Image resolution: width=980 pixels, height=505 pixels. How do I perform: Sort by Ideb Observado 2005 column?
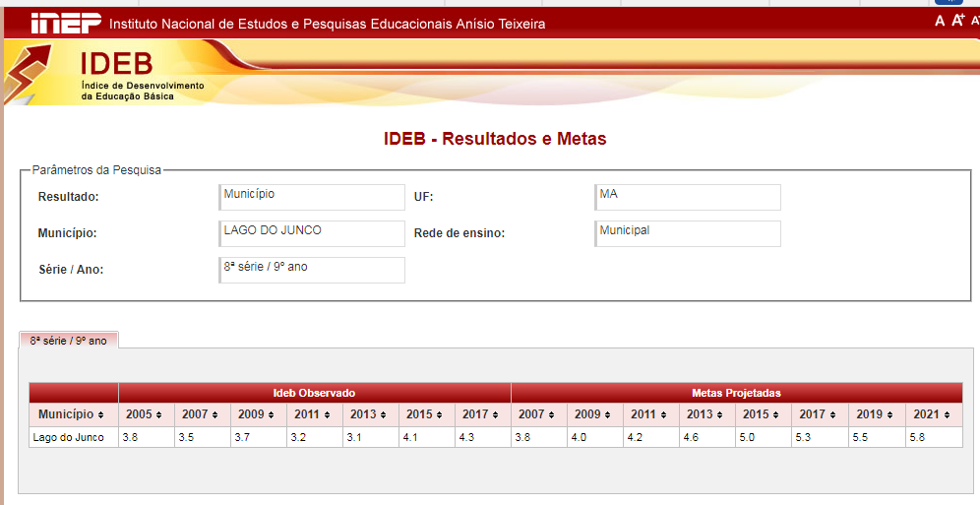click(147, 414)
